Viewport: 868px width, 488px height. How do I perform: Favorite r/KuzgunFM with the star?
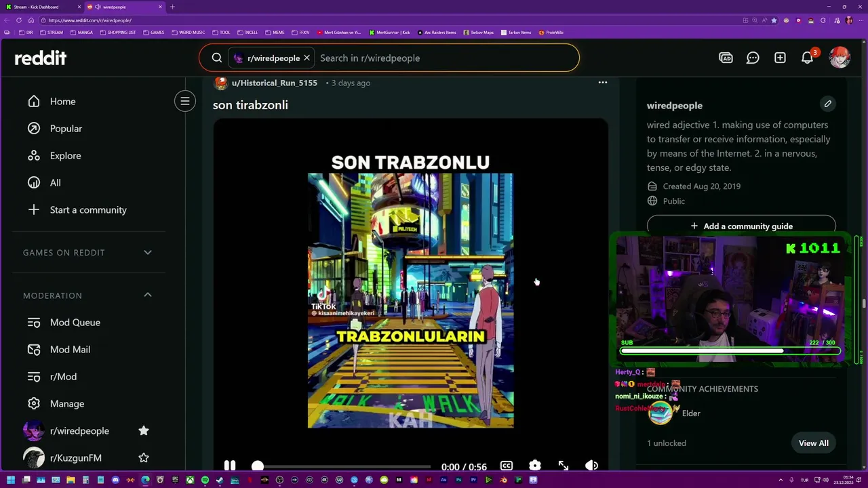[144, 458]
